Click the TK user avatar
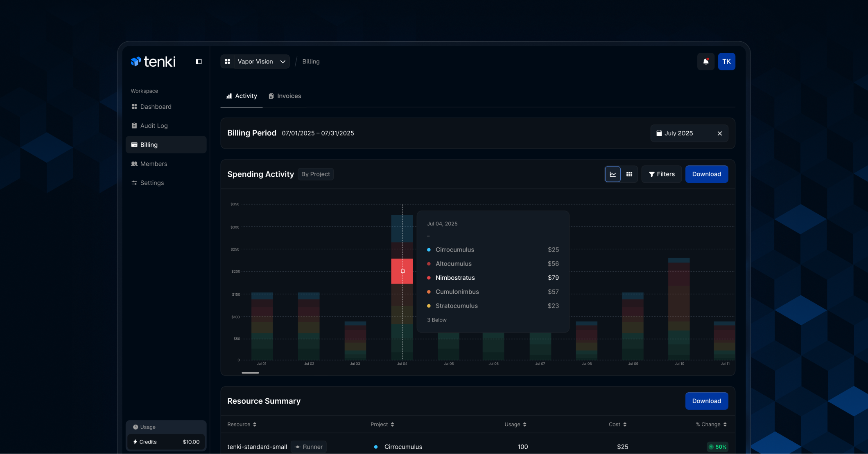 726,62
